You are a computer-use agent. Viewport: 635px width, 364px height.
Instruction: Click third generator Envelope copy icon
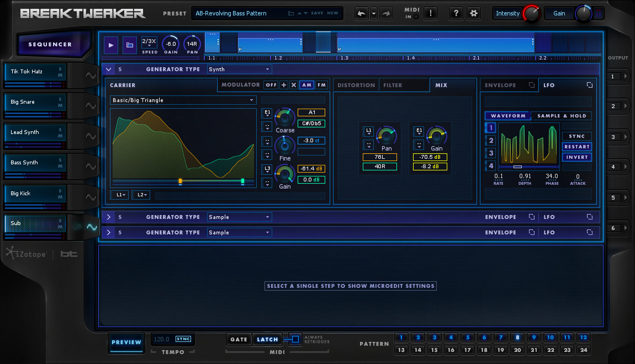point(532,233)
